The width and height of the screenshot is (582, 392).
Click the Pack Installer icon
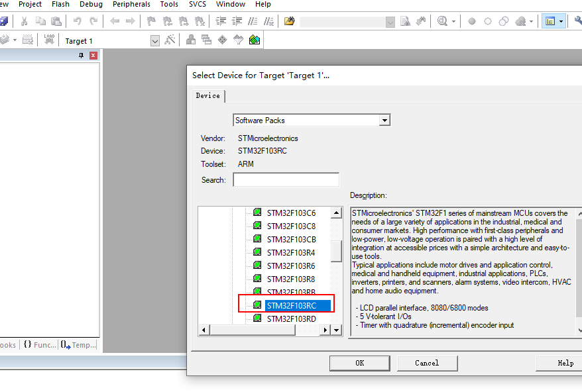(254, 40)
